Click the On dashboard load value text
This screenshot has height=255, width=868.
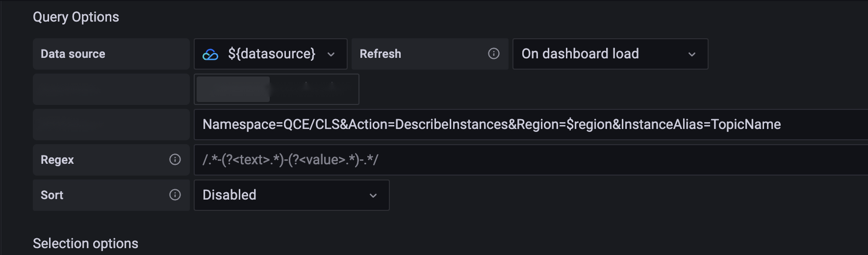[580, 54]
